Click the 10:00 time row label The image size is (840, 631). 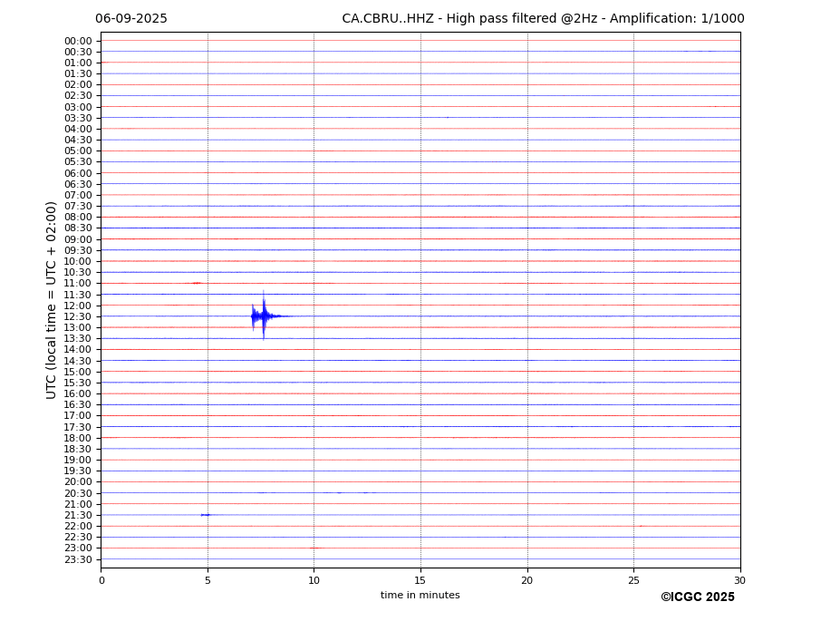point(78,262)
